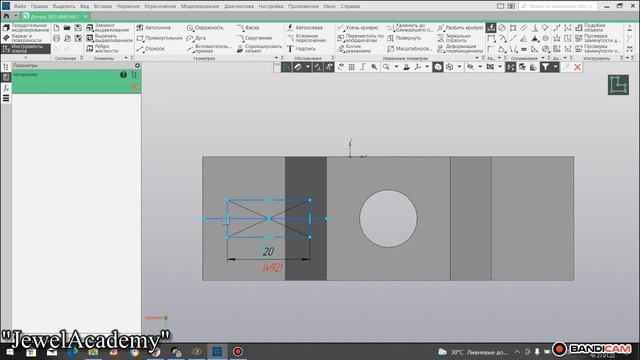Select the Прямоугольник rectangle tool
640x360 pixels.
point(159,38)
